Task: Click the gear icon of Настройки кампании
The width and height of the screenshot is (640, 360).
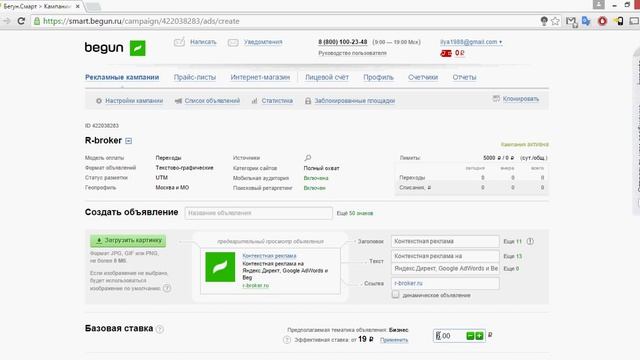Action: coord(99,101)
